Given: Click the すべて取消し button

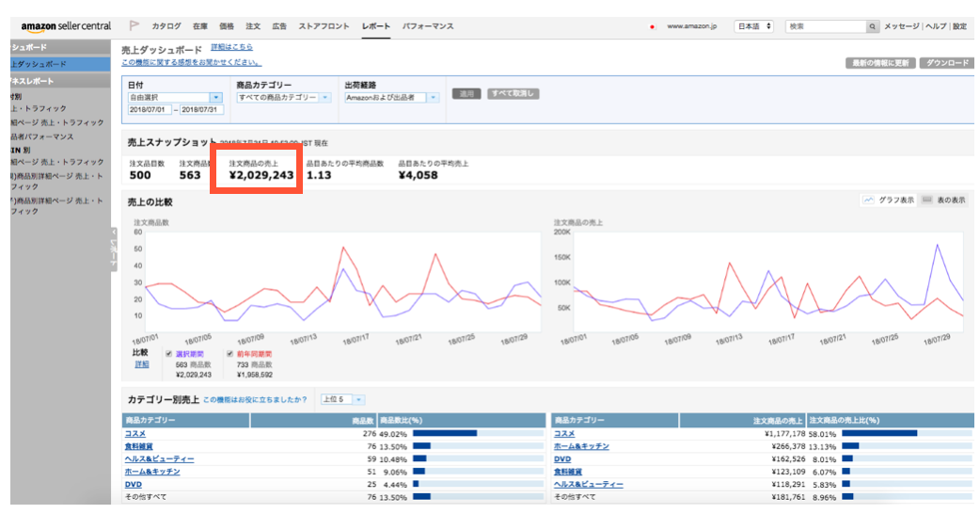Looking at the screenshot, I should click(x=513, y=94).
